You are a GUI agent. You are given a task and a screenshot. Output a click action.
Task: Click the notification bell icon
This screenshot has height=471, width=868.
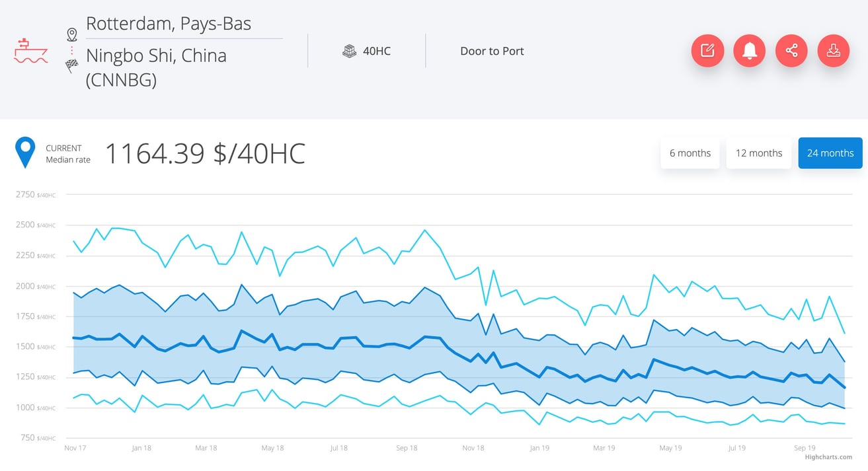(x=749, y=51)
